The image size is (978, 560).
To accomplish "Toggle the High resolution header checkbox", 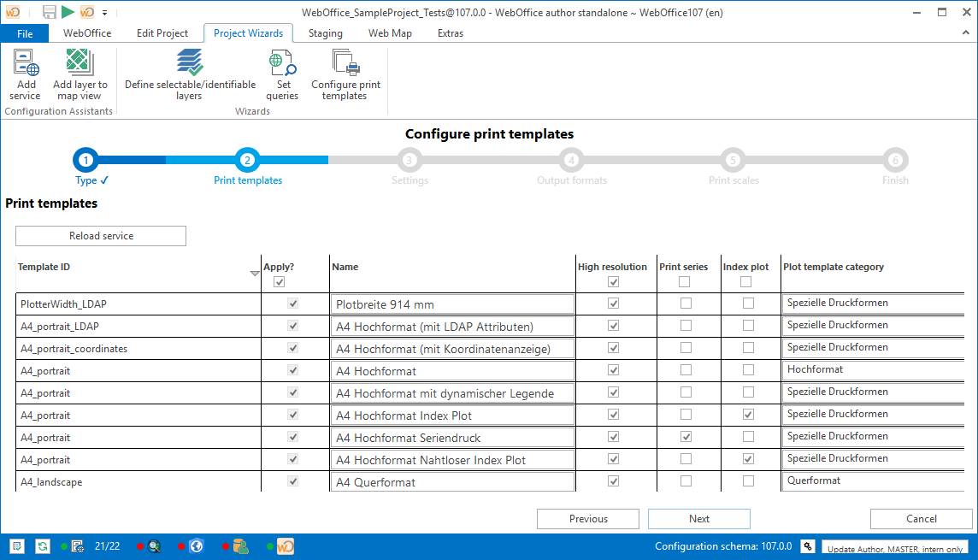I will click(x=612, y=282).
